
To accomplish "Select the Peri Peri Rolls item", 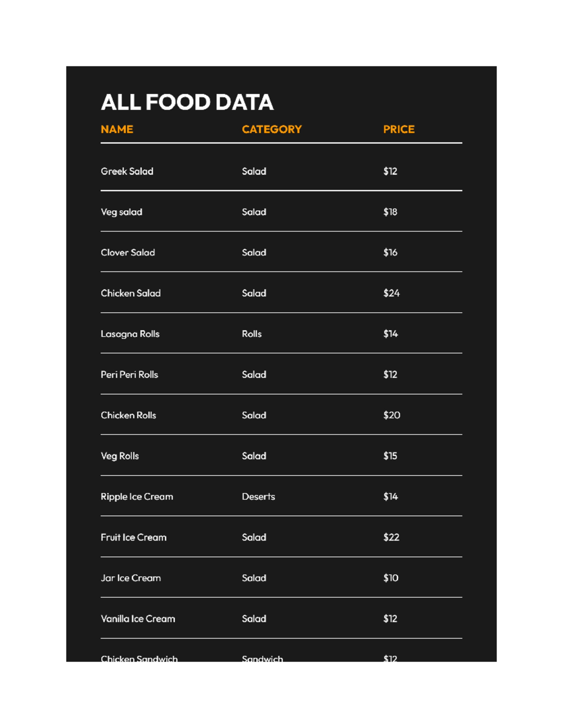I will coord(129,375).
